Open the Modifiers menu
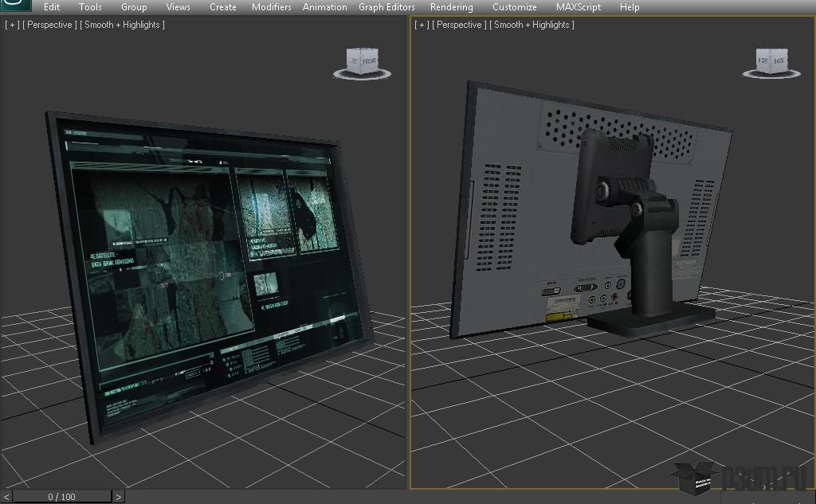Image resolution: width=816 pixels, height=504 pixels. (x=271, y=7)
